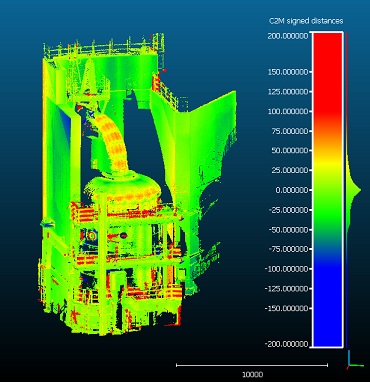The height and width of the screenshot is (382, 370).
Task: Click the 10000 scale bar label
Action: coord(252,374)
